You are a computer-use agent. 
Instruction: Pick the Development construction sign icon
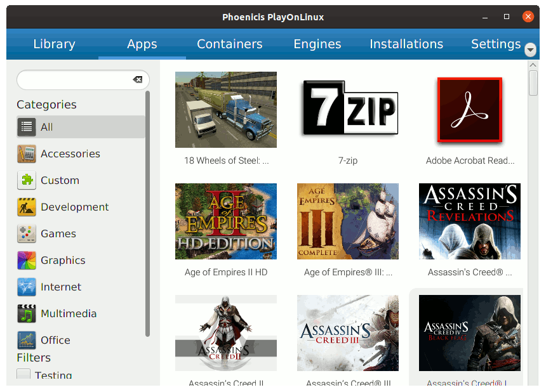point(27,207)
